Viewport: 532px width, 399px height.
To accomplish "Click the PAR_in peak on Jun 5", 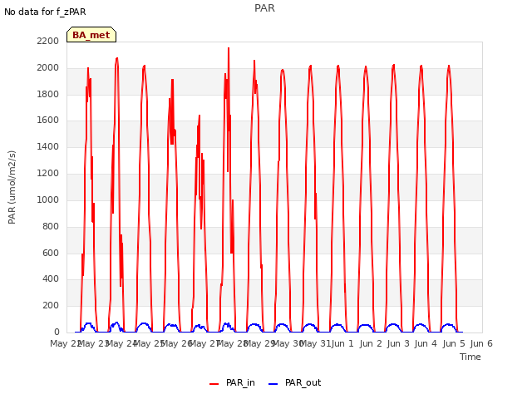I will pos(449,66).
